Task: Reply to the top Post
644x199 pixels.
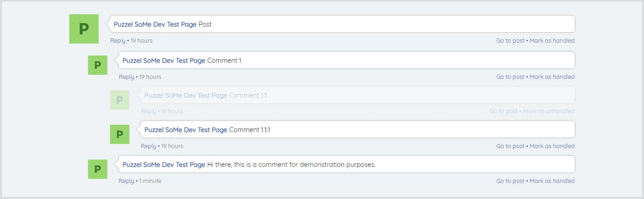Action: pyautogui.click(x=117, y=41)
